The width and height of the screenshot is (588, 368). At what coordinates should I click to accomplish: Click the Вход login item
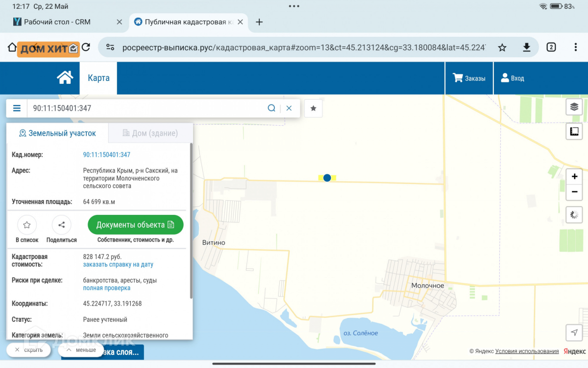coord(513,79)
